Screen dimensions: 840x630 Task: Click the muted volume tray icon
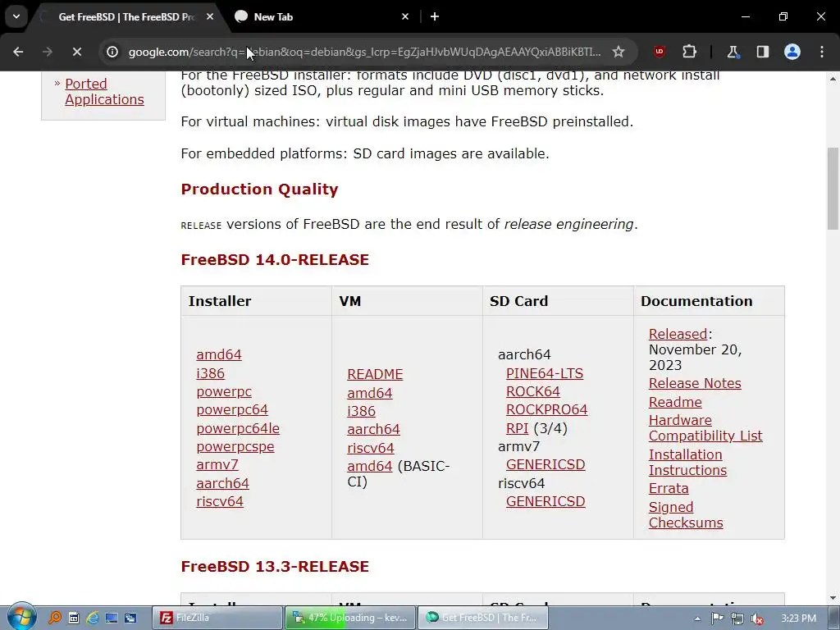coord(757,619)
